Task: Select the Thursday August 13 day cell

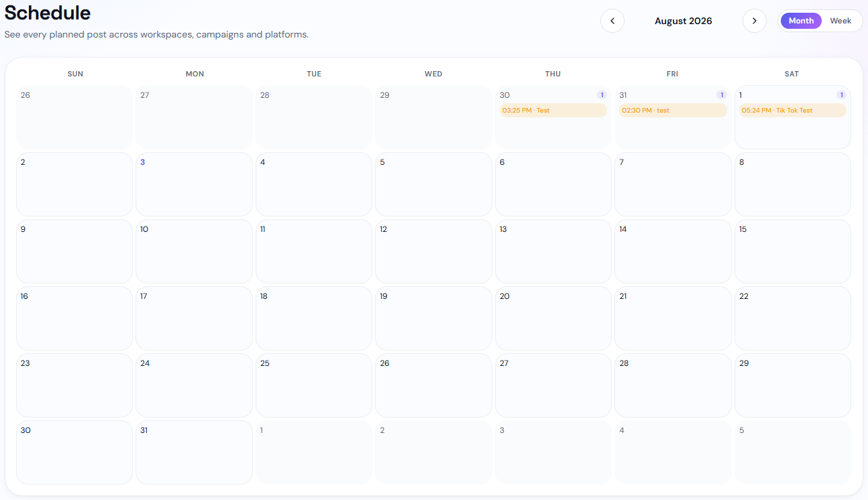Action: (553, 251)
